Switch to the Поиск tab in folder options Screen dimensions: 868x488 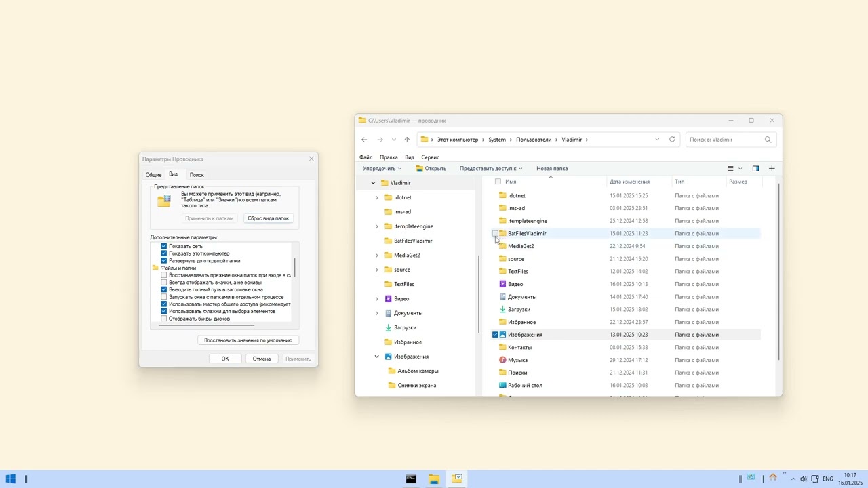197,175
